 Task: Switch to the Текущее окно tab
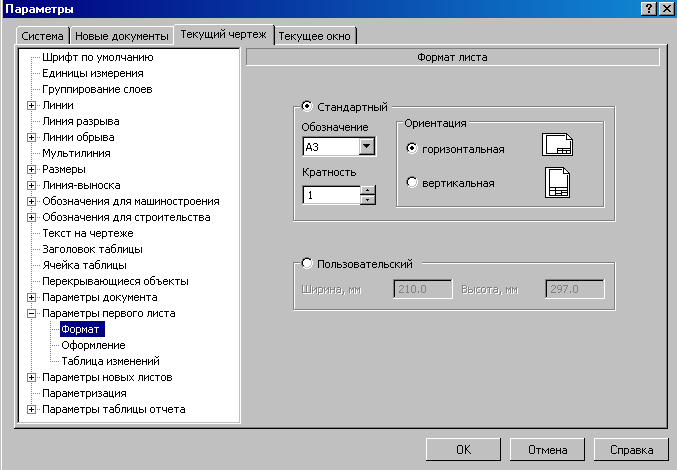pos(314,36)
